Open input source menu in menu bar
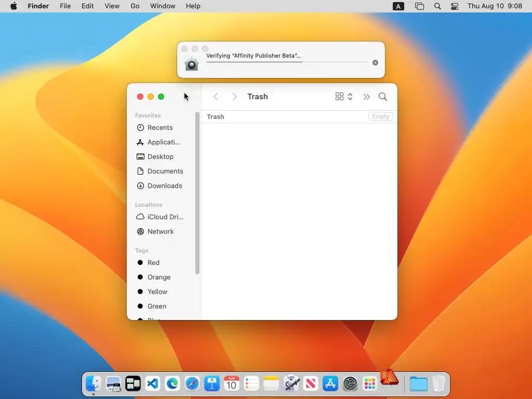This screenshot has height=399, width=532. [x=398, y=6]
